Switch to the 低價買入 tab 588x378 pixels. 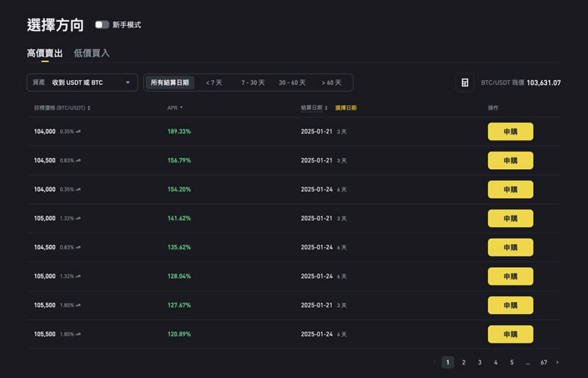coord(92,53)
